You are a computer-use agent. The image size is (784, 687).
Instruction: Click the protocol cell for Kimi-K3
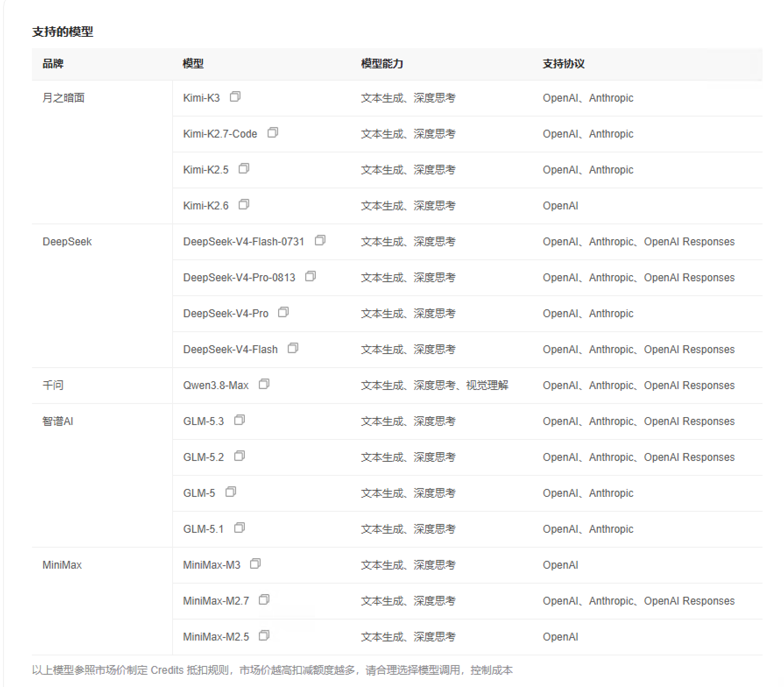tap(588, 98)
